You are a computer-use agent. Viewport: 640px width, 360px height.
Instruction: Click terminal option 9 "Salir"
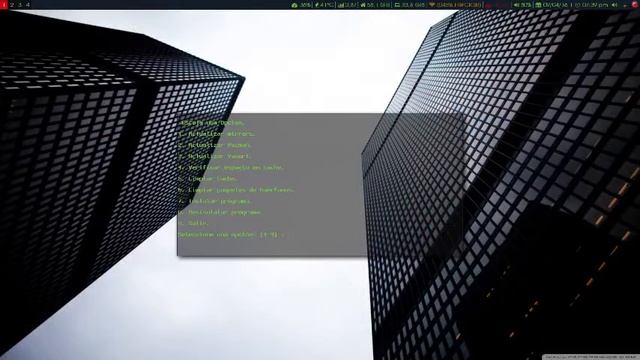(x=193, y=223)
